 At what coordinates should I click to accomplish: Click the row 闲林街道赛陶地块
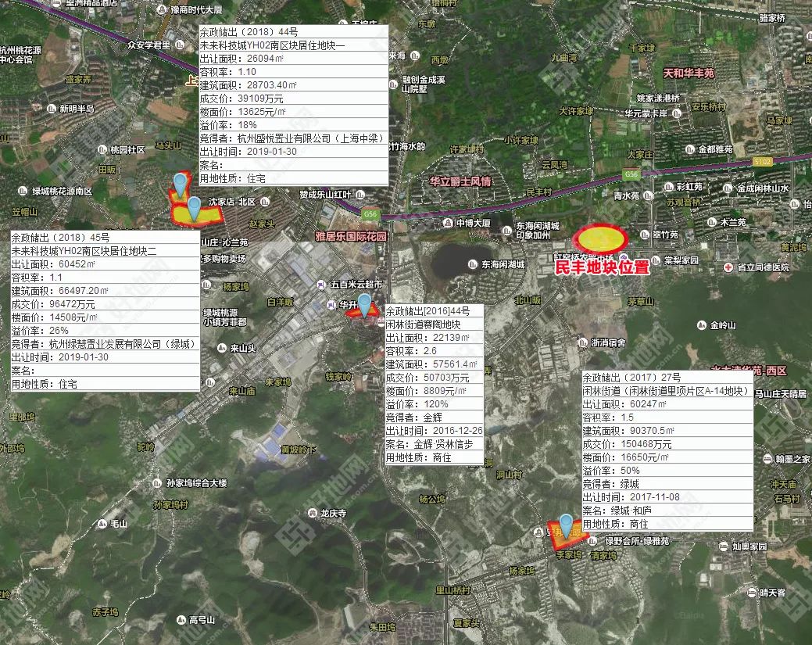435,324
